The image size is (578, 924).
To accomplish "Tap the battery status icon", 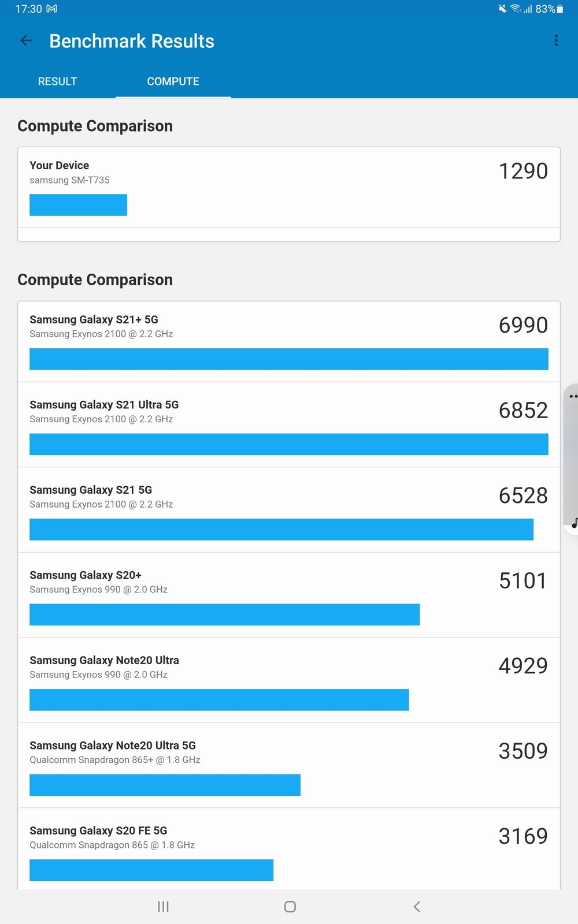I will 560,9.
